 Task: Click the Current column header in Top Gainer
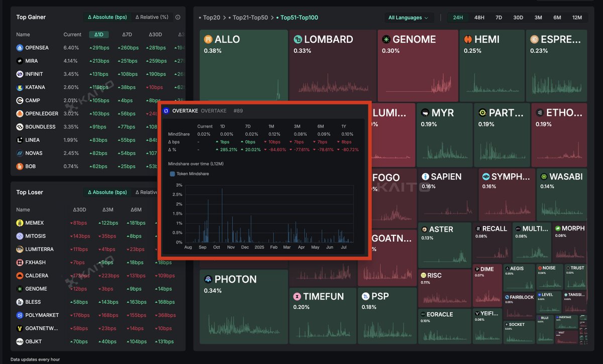click(x=72, y=35)
